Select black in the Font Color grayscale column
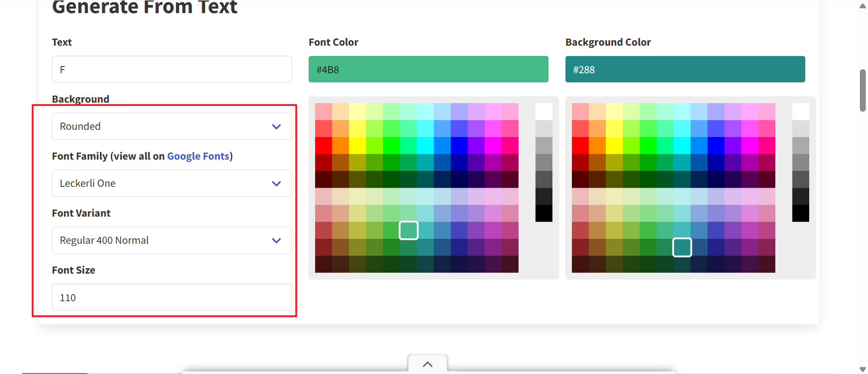The height and width of the screenshot is (374, 868). click(x=544, y=213)
